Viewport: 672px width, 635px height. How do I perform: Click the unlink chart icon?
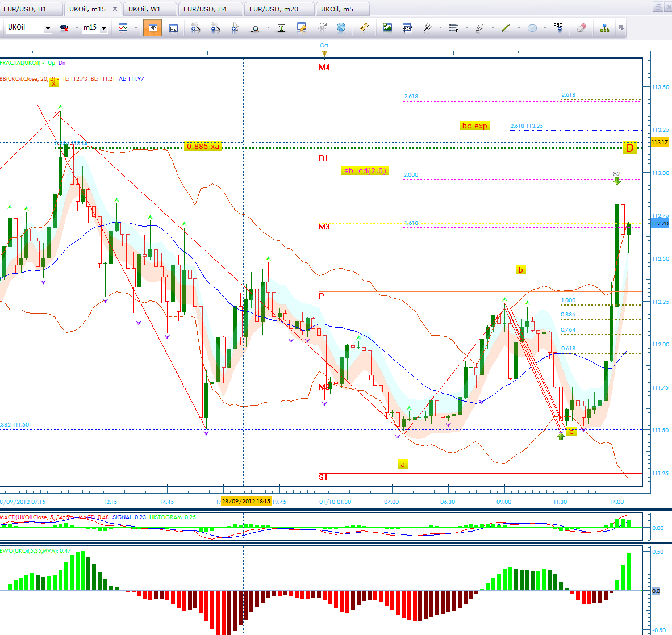point(64,28)
